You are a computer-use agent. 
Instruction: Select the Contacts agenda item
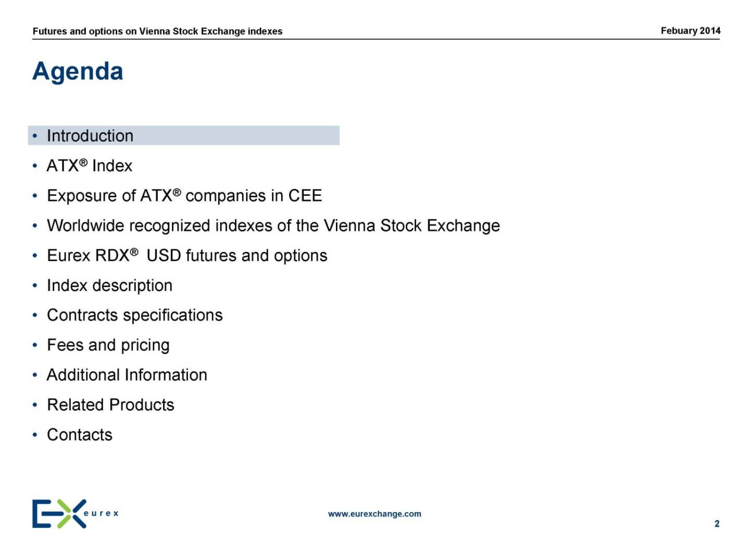[79, 435]
